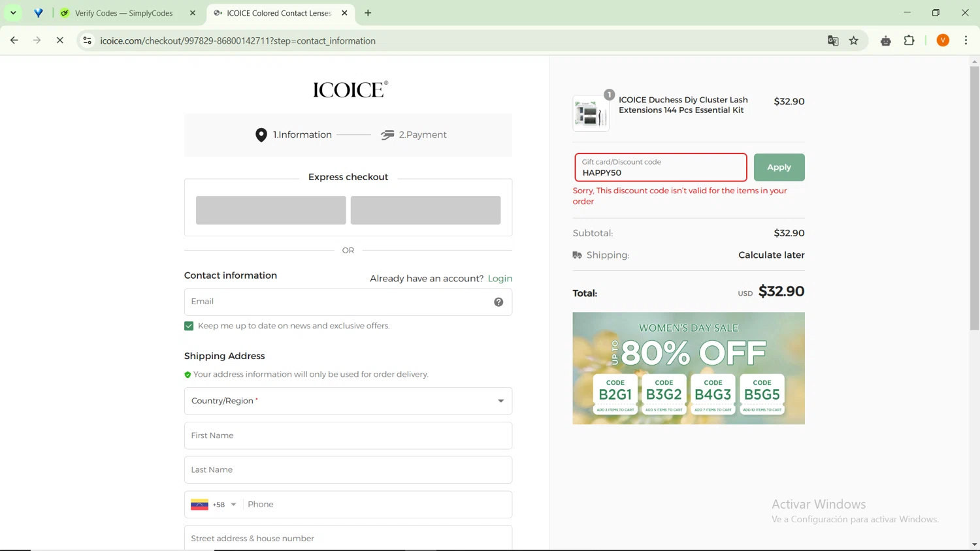The width and height of the screenshot is (980, 551).
Task: Uncheck Keep me up to date checkbox
Action: [189, 326]
